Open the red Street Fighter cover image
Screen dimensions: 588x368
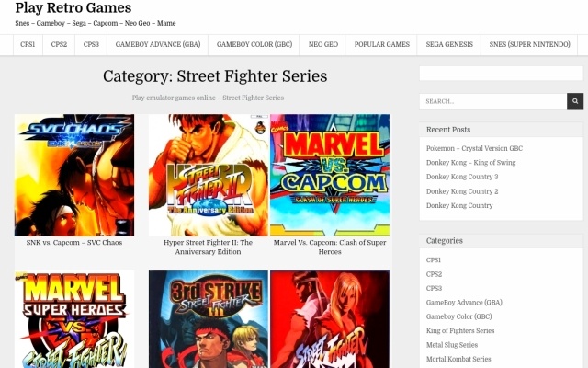pyautogui.click(x=330, y=319)
